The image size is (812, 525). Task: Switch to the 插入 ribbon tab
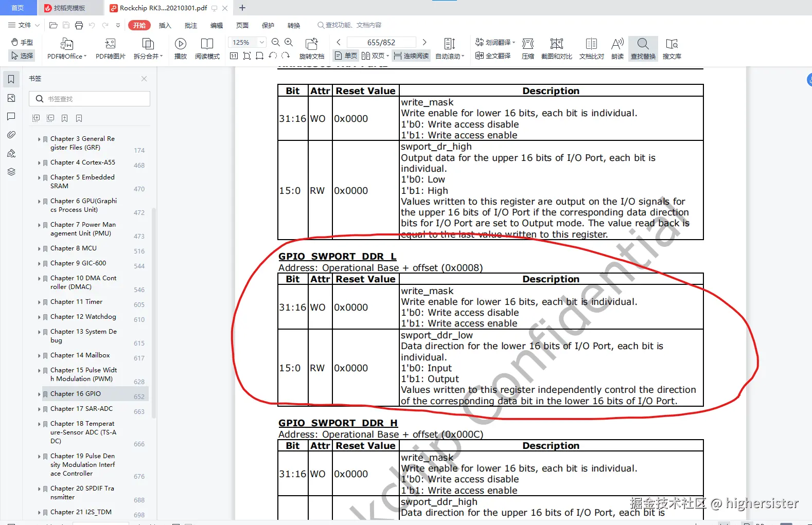click(165, 25)
